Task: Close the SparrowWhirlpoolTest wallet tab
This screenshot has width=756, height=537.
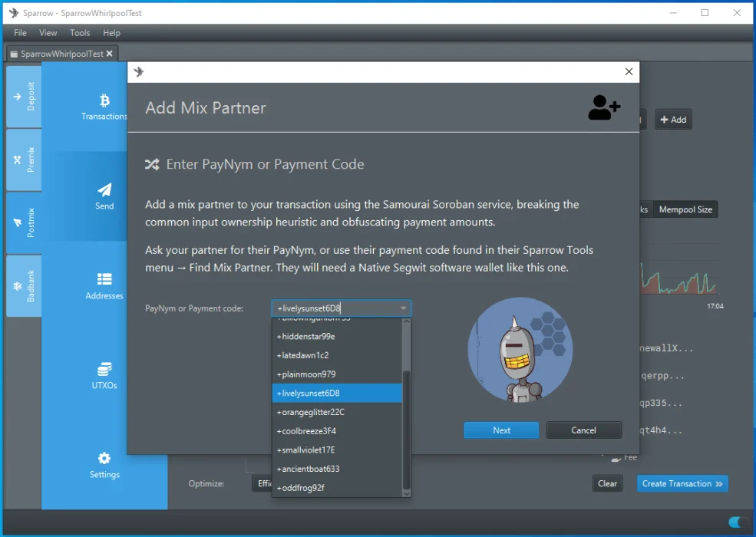Action: point(110,54)
